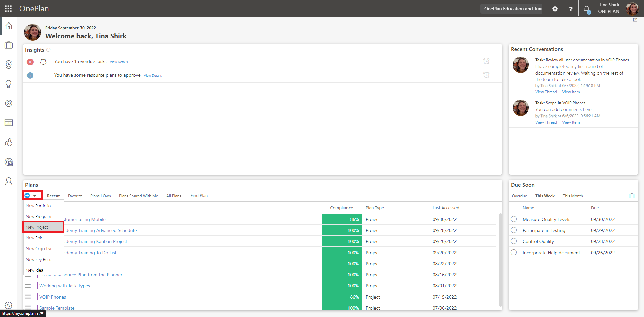The width and height of the screenshot is (644, 317).
Task: Open the VOIP Phones plan
Action: click(x=53, y=297)
